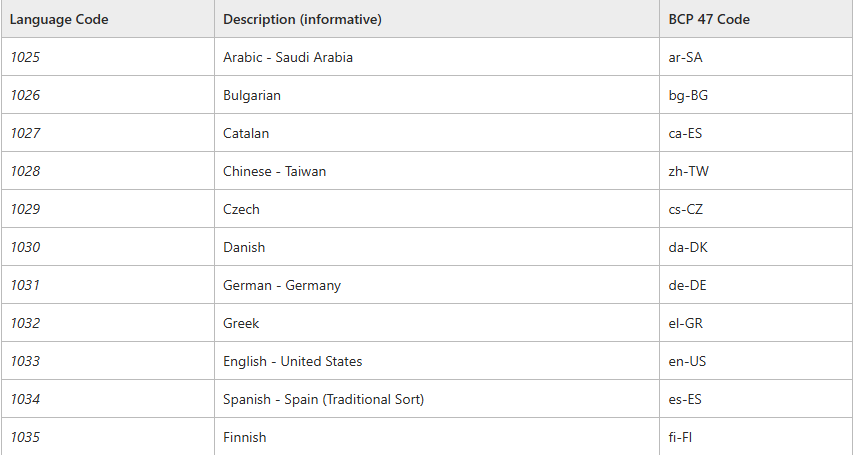853x455 pixels.
Task: Click language code 1030
Action: coord(26,247)
